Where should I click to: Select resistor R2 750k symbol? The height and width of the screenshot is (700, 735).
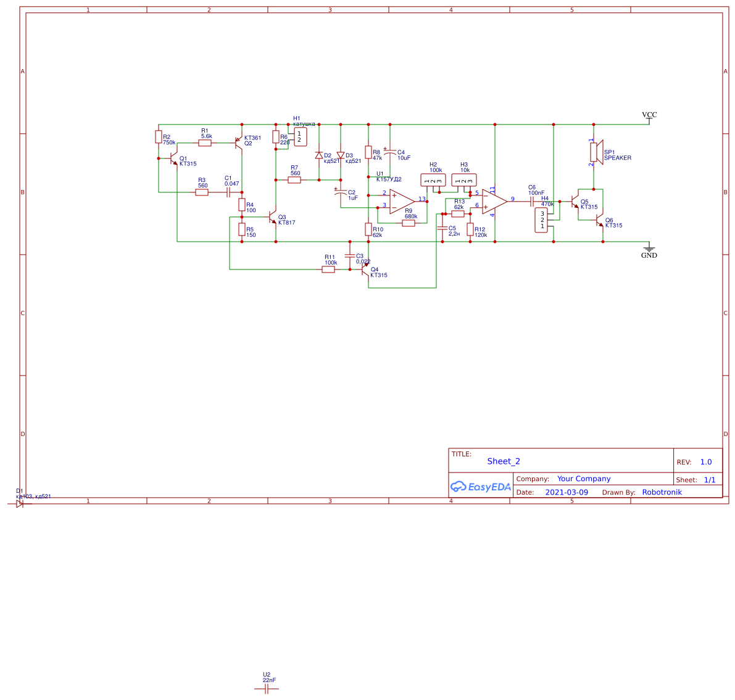point(159,138)
